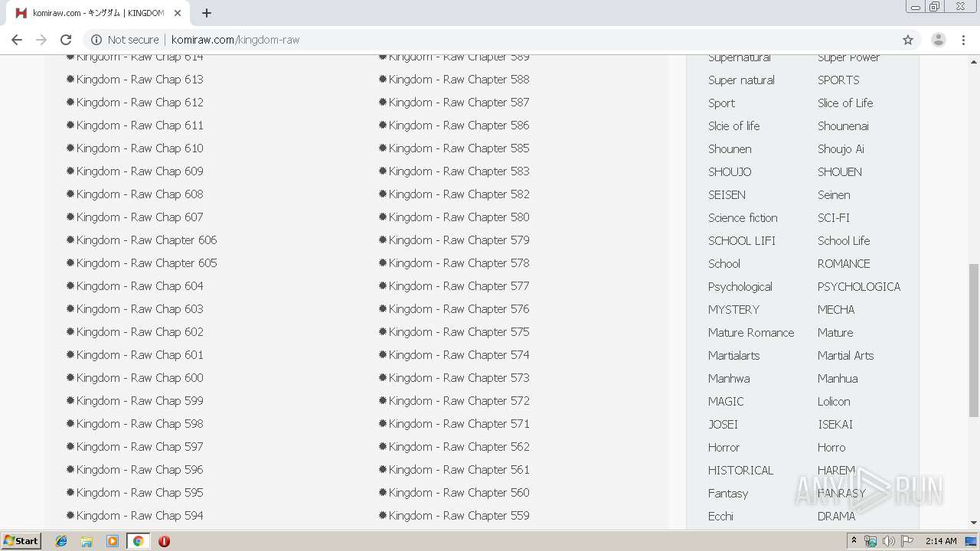Go back to previous page

17,40
